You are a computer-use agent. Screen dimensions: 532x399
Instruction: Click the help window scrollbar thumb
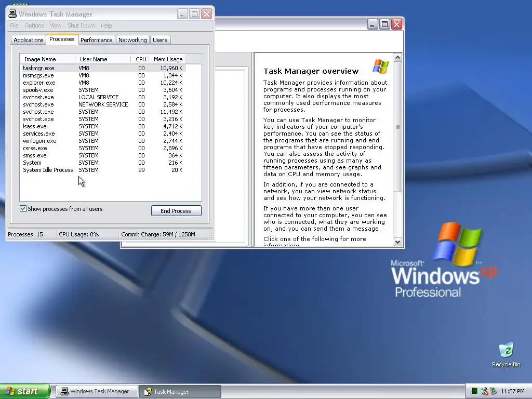click(397, 127)
